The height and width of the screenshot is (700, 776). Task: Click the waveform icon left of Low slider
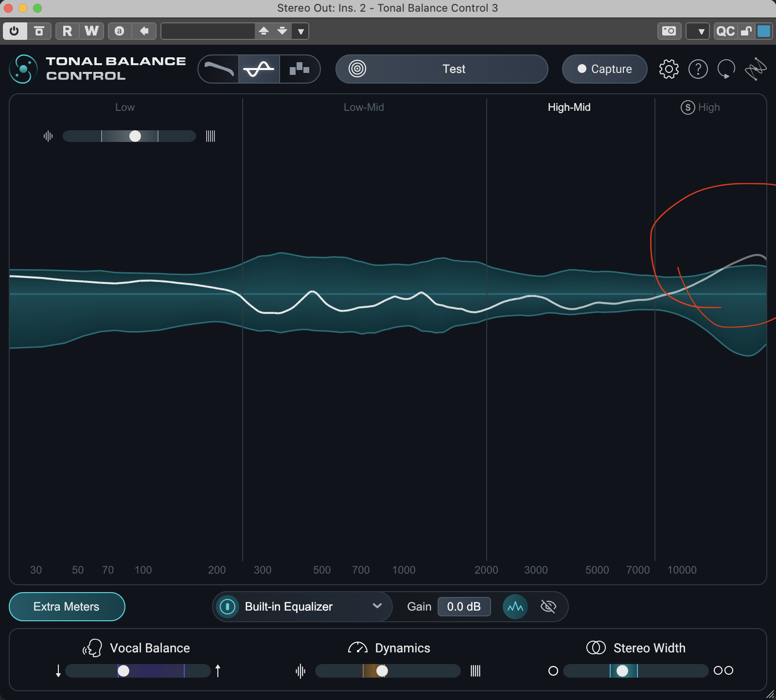48,136
